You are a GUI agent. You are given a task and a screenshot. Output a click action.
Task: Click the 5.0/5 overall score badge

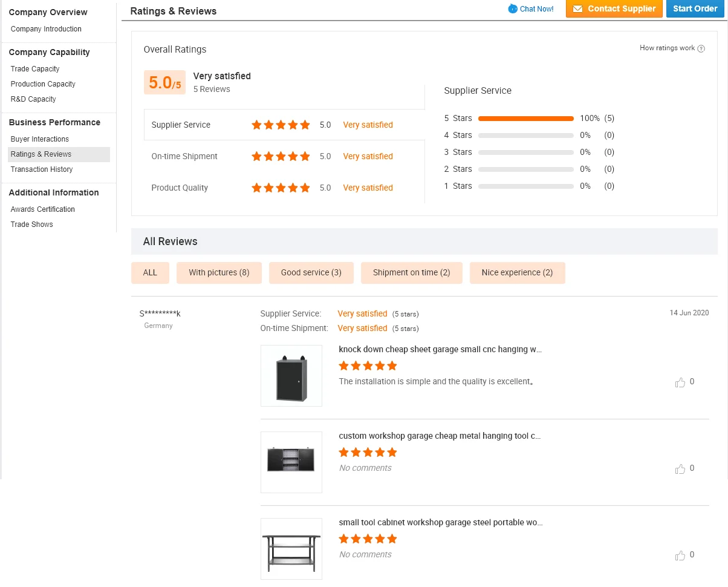click(x=164, y=82)
